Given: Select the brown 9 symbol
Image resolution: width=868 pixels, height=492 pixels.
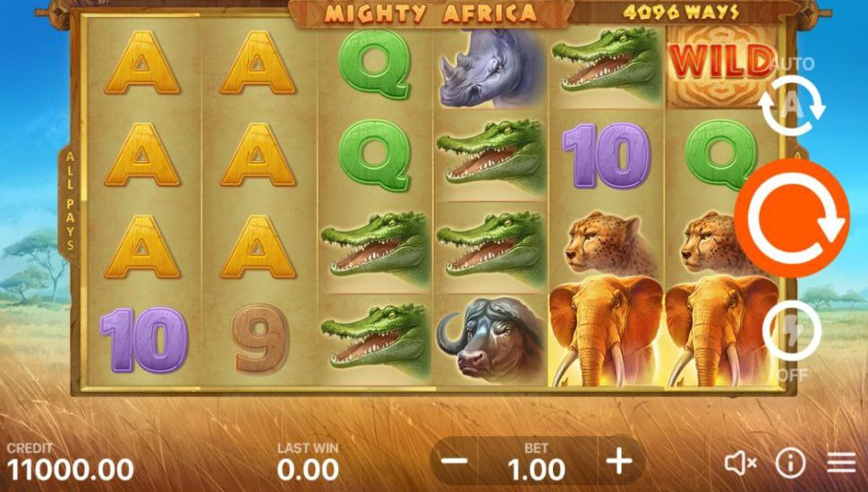Looking at the screenshot, I should click(x=260, y=338).
